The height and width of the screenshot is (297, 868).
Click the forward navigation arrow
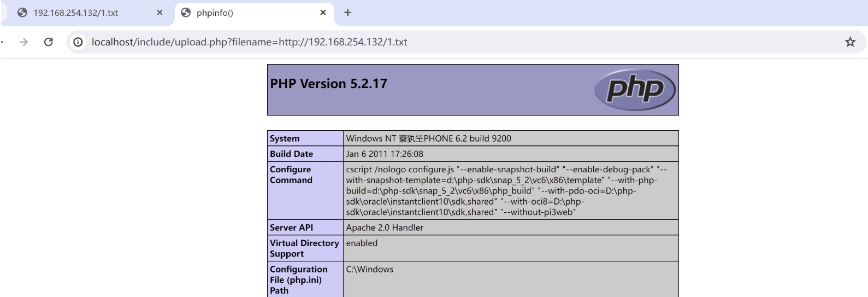coord(23,42)
